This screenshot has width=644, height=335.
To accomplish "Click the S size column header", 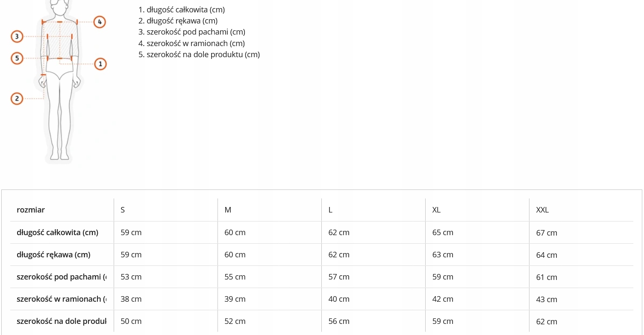I will point(123,210).
